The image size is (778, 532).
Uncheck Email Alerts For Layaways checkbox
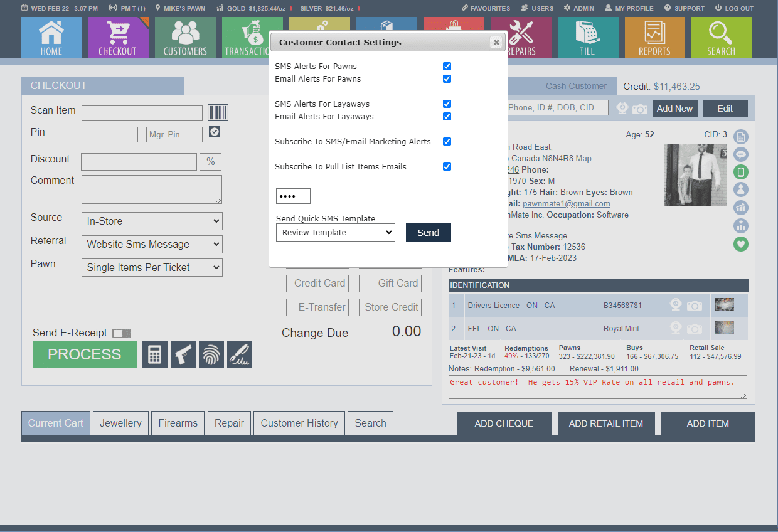coord(447,116)
